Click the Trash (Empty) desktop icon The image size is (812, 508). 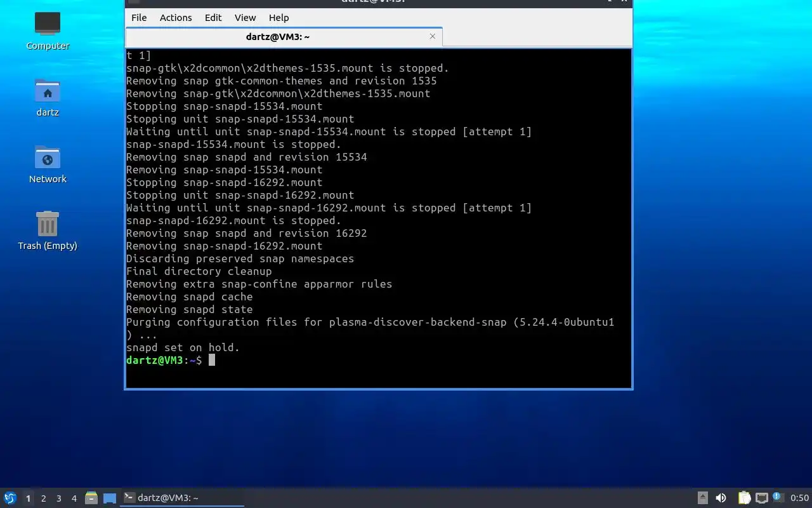pyautogui.click(x=48, y=231)
